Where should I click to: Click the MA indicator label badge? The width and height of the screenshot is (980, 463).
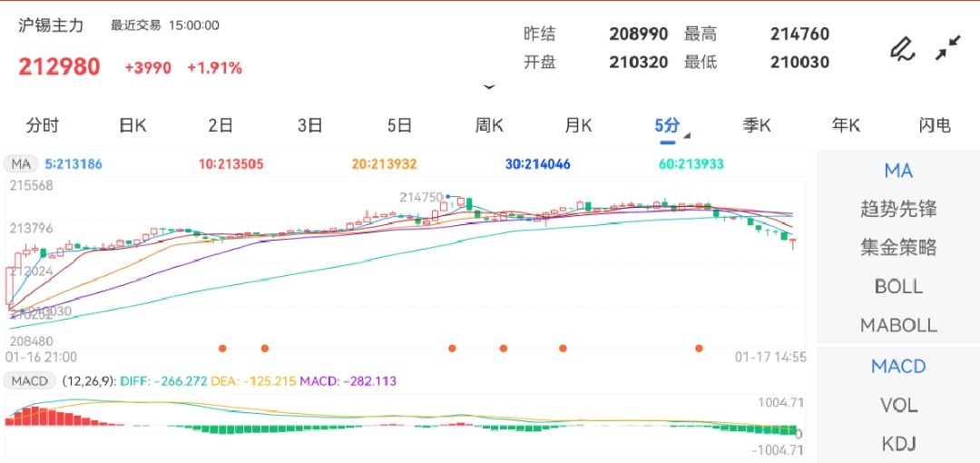pyautogui.click(x=21, y=164)
